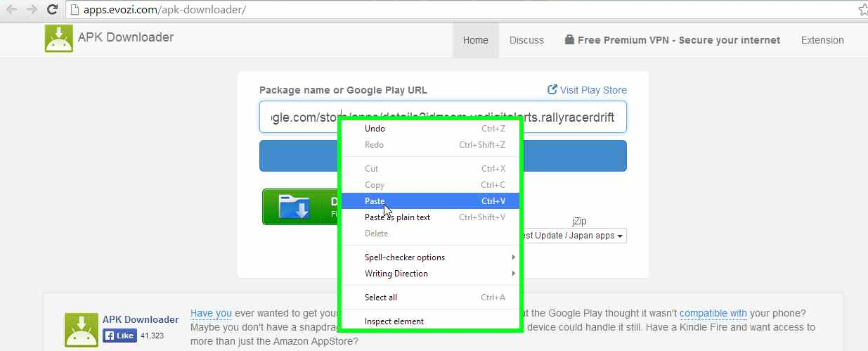Click the APK Downloader Android logo in header
Screen dimensions: 868x351
(x=59, y=39)
